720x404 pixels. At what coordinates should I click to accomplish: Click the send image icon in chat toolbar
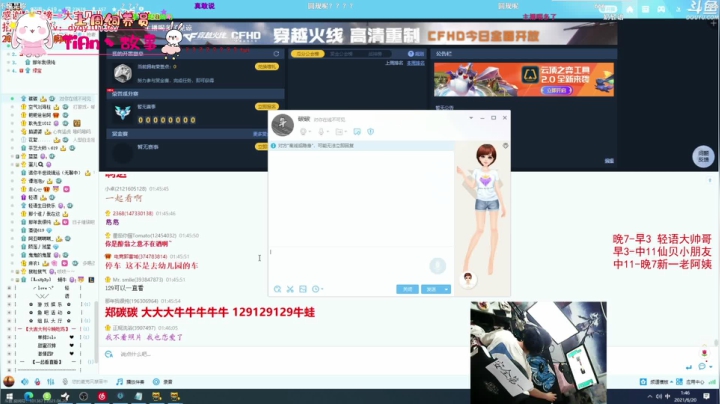[303, 289]
